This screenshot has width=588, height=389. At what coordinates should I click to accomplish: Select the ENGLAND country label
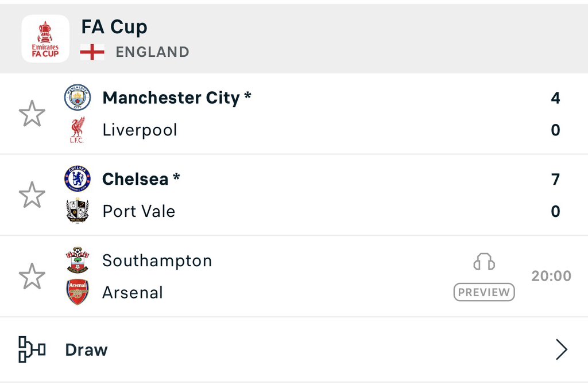152,52
